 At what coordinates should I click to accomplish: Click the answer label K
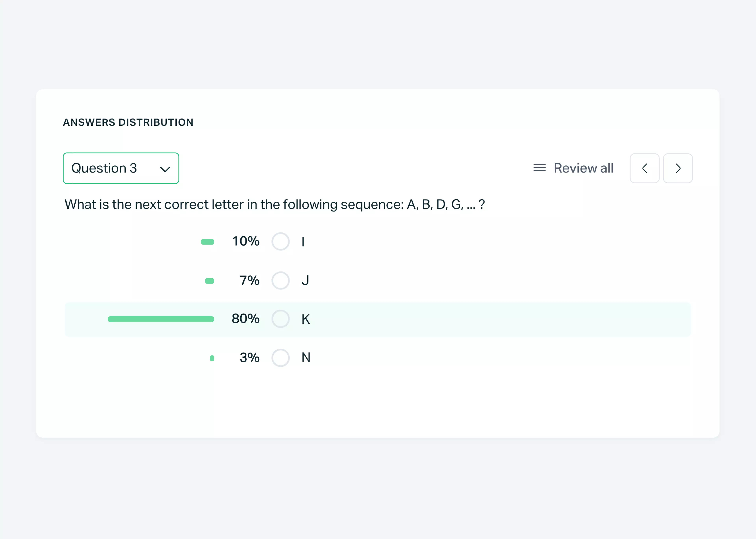(x=306, y=319)
